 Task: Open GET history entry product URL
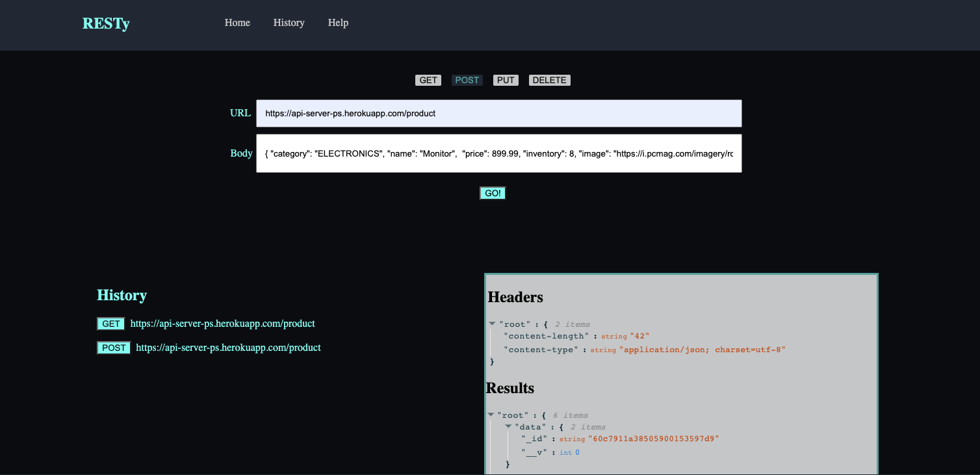223,324
